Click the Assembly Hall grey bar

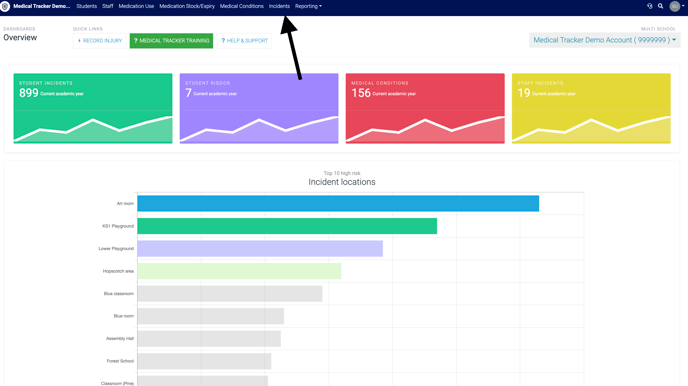[x=209, y=339]
